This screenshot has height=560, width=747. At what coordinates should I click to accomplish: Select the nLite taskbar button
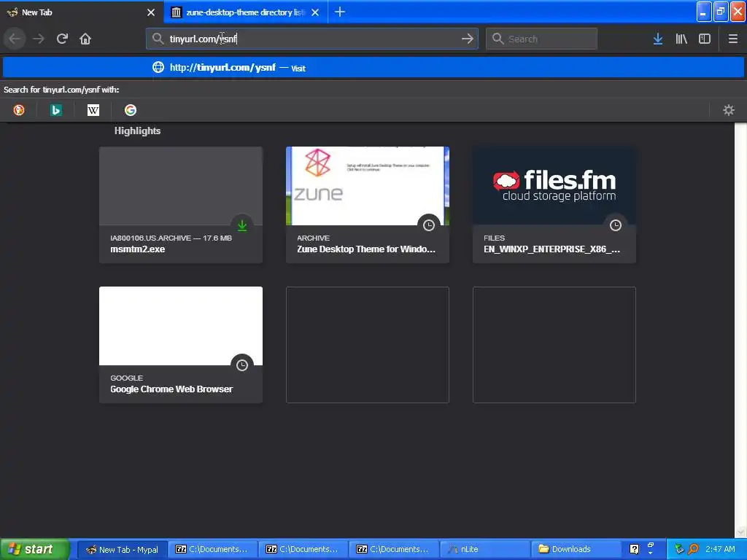tap(484, 550)
